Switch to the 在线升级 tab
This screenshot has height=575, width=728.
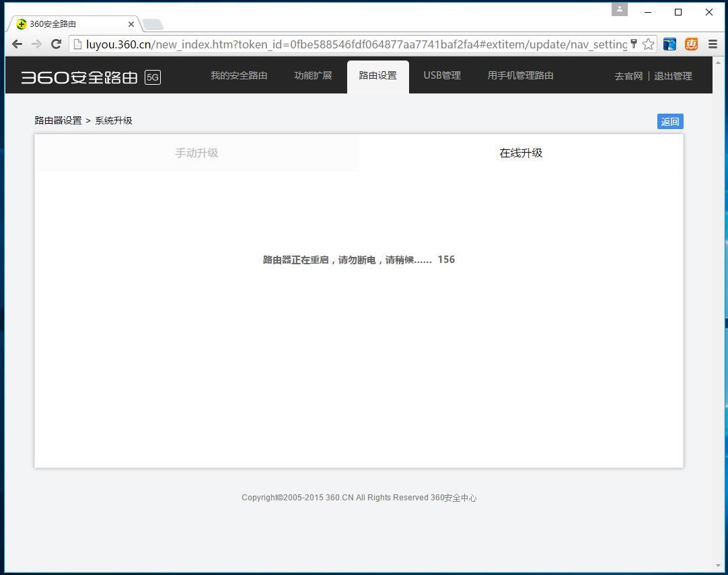click(x=521, y=153)
